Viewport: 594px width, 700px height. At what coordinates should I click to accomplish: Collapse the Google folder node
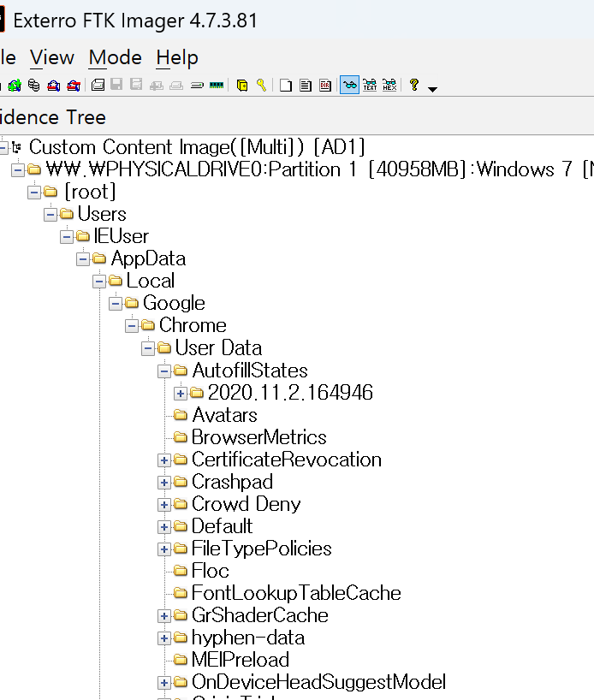(116, 304)
